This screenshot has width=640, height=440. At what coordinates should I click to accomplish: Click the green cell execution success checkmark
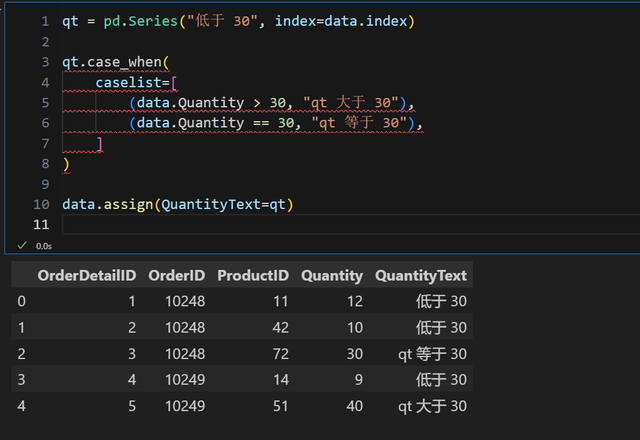23,245
